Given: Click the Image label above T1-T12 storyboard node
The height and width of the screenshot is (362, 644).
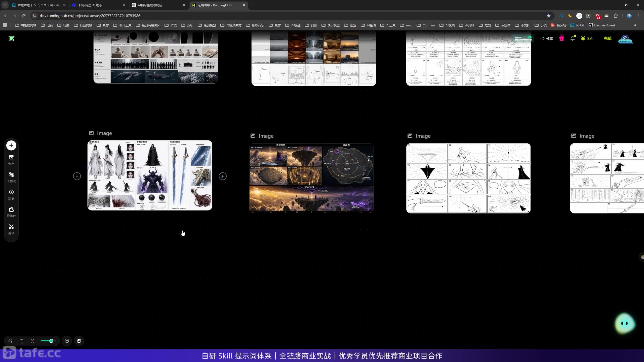Looking at the screenshot, I should [423, 136].
